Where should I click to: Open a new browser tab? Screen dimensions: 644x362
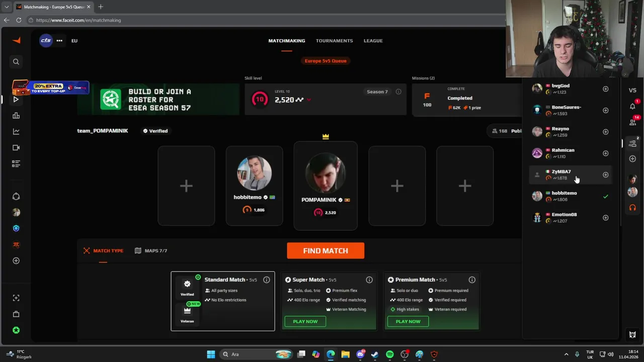[101, 7]
